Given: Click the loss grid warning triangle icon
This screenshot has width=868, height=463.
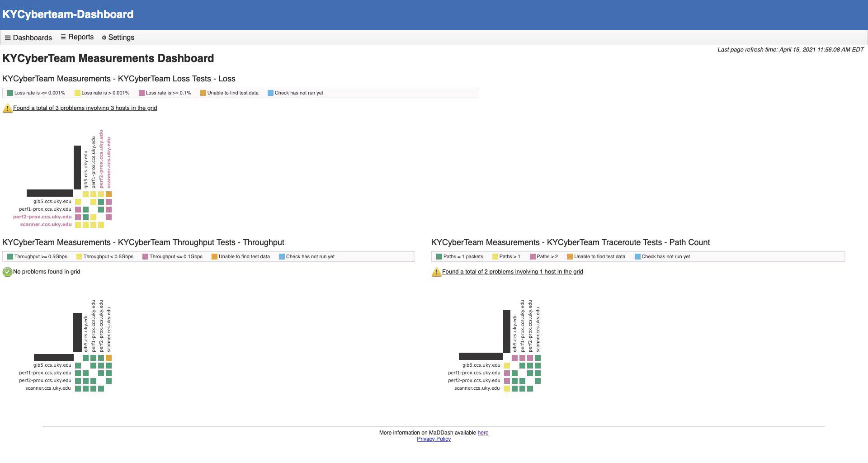Looking at the screenshot, I should click(x=7, y=108).
